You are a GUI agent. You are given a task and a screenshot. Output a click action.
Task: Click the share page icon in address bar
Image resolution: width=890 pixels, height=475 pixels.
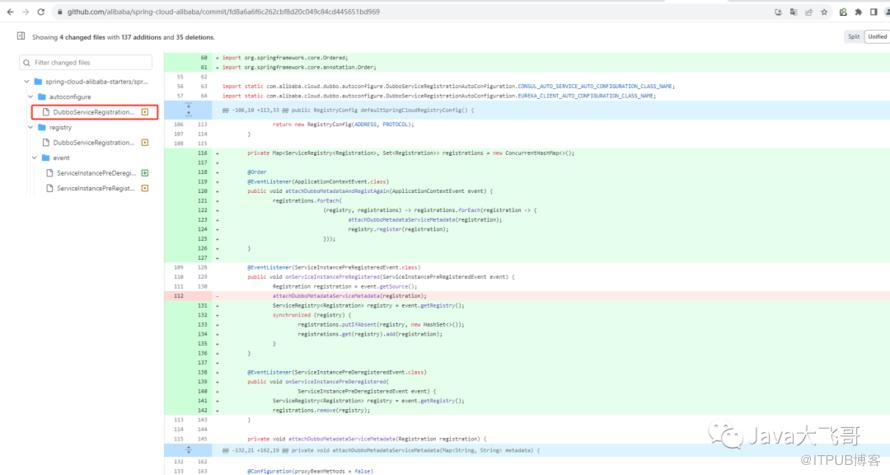[x=808, y=12]
